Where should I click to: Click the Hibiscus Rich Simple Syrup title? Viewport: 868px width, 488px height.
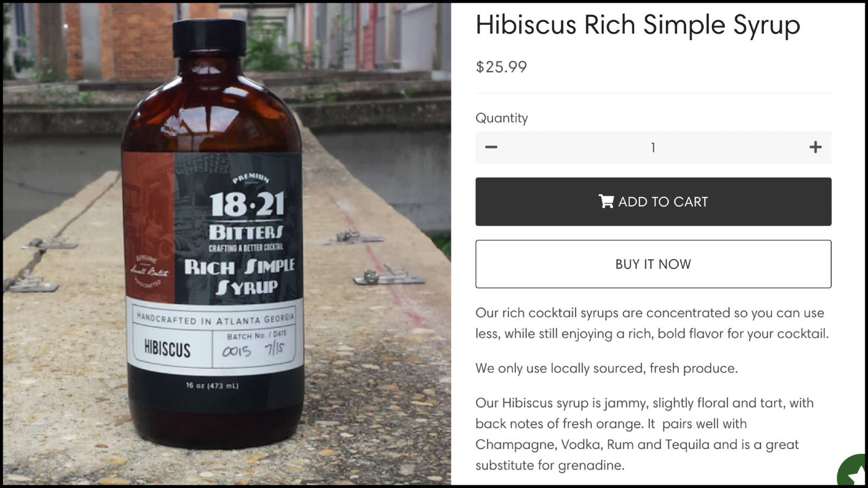click(x=638, y=25)
